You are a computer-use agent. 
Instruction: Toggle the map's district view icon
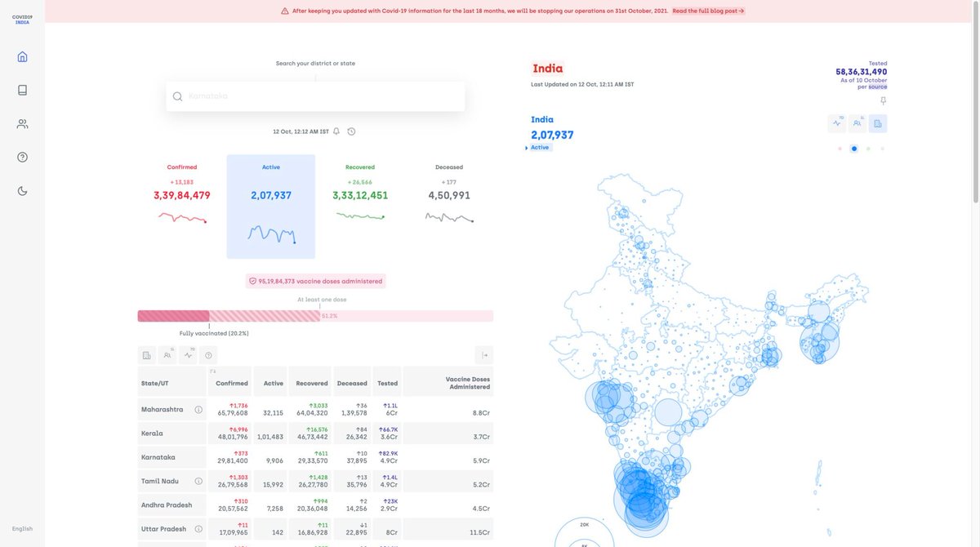pyautogui.click(x=878, y=123)
